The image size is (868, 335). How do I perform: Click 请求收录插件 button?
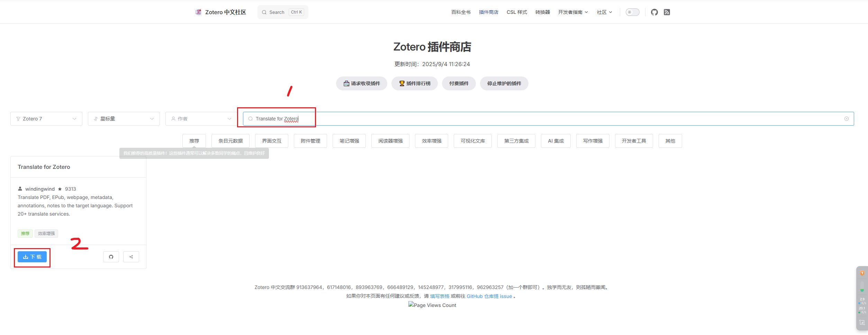point(362,83)
